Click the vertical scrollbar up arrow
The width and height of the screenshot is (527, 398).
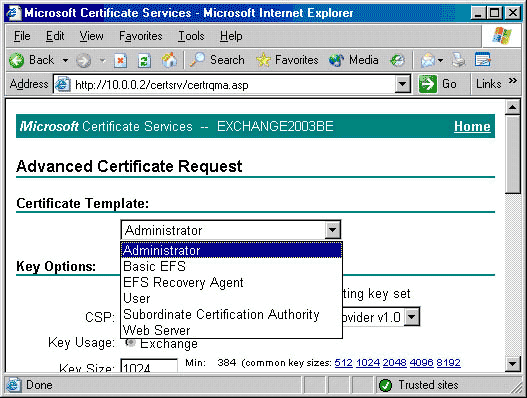(x=513, y=108)
